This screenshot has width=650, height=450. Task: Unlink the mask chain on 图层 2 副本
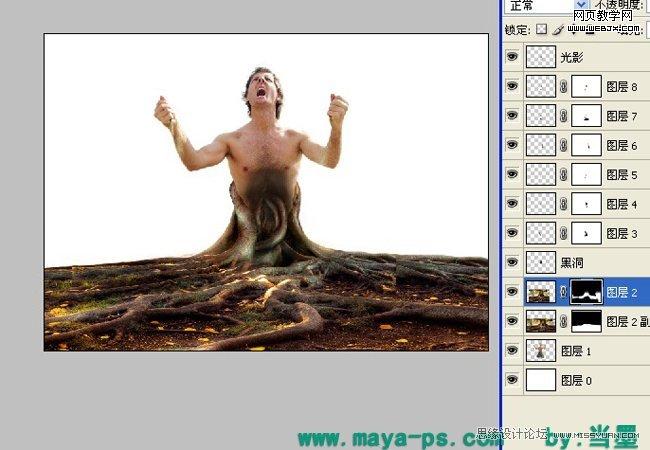pyautogui.click(x=563, y=321)
